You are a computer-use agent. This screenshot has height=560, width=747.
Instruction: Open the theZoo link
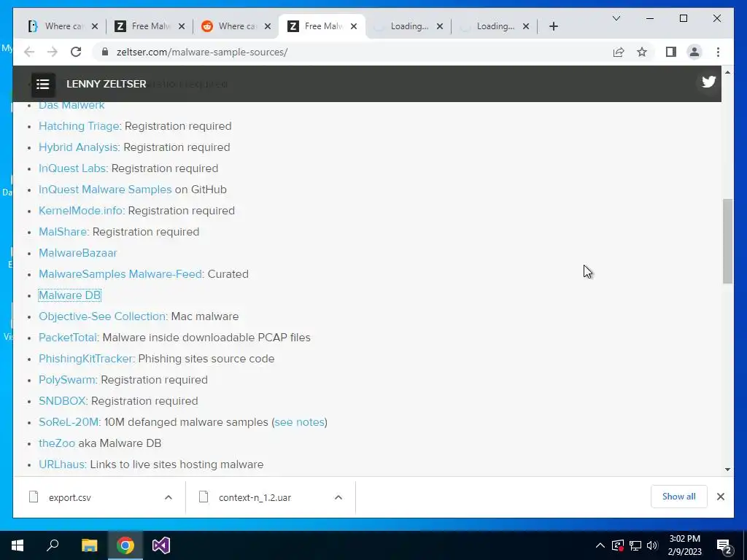pos(57,443)
